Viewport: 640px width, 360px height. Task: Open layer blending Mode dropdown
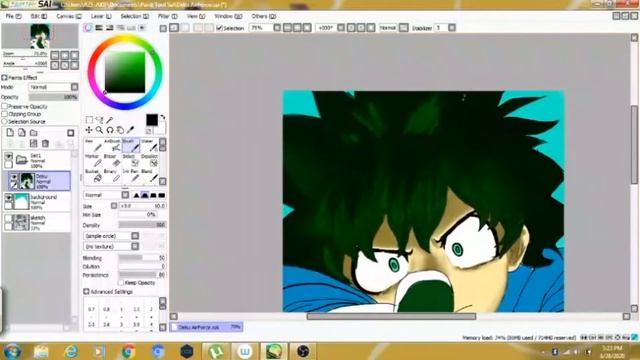[74, 87]
